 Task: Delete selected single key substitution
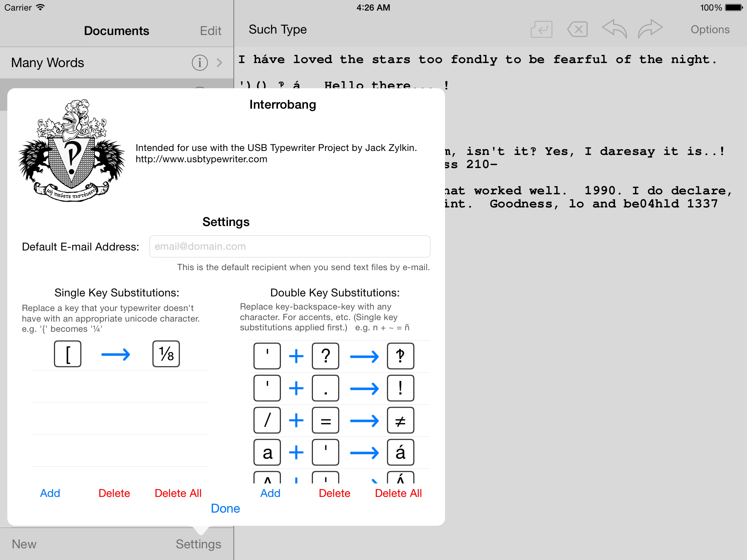click(x=114, y=493)
